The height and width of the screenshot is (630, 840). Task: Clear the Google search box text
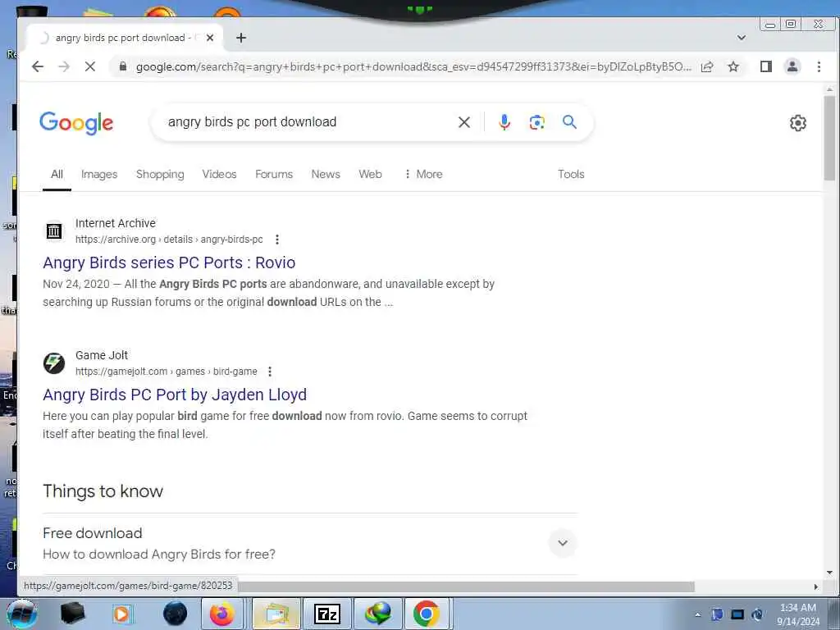click(464, 122)
